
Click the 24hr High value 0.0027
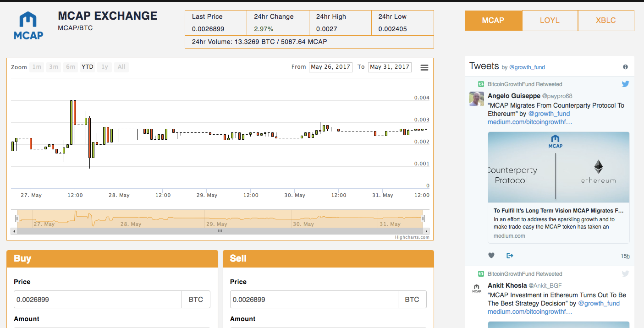click(326, 29)
